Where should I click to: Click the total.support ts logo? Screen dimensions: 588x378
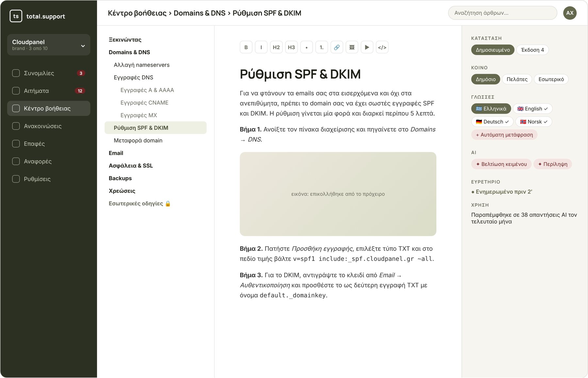click(x=16, y=16)
